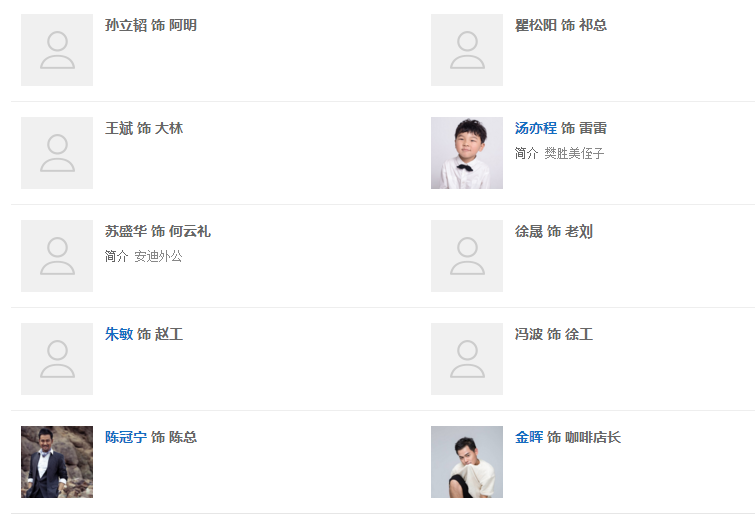Open 陈冠宁's photo thumbnail
Viewport: 755px width, 515px height.
[x=57, y=462]
